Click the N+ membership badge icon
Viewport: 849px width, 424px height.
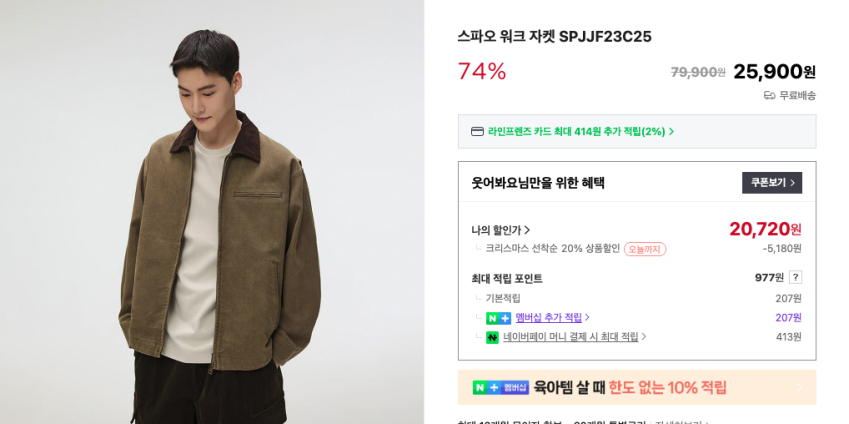pos(498,318)
